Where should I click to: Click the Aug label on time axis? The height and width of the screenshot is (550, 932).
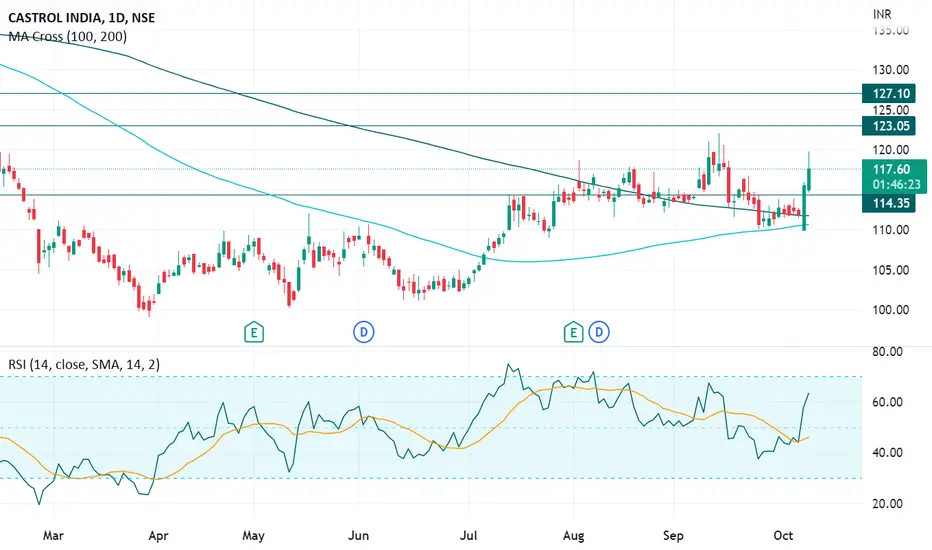(574, 536)
